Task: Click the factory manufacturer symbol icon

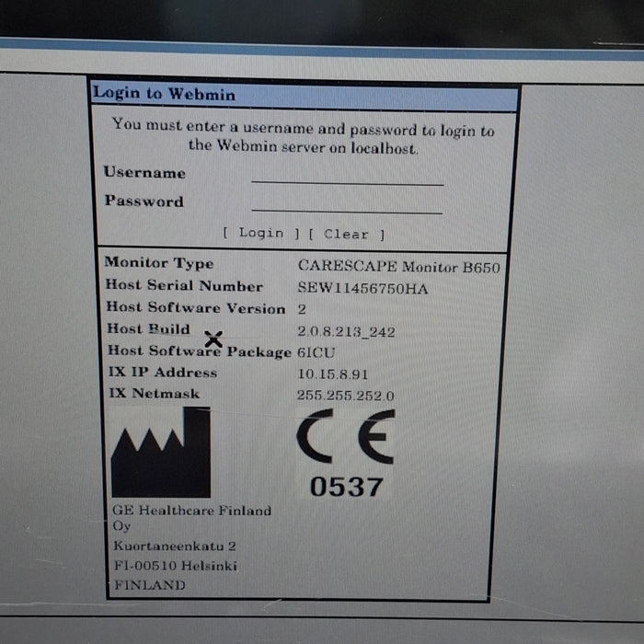Action: point(160,453)
